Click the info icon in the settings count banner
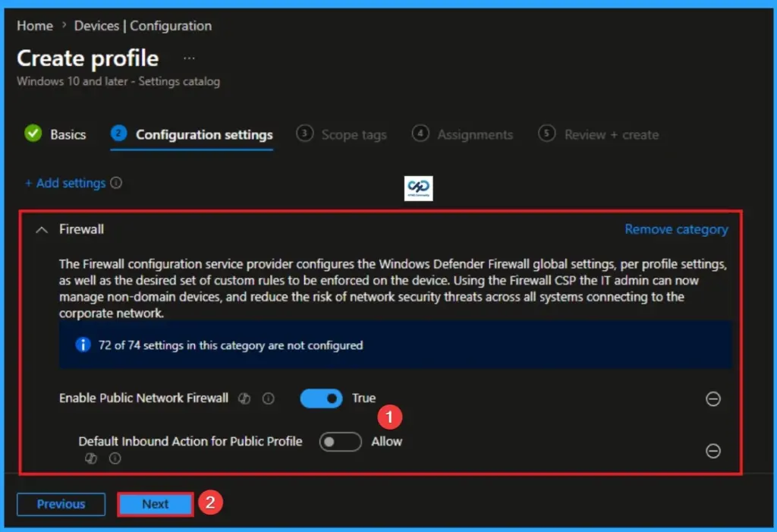 (x=83, y=345)
